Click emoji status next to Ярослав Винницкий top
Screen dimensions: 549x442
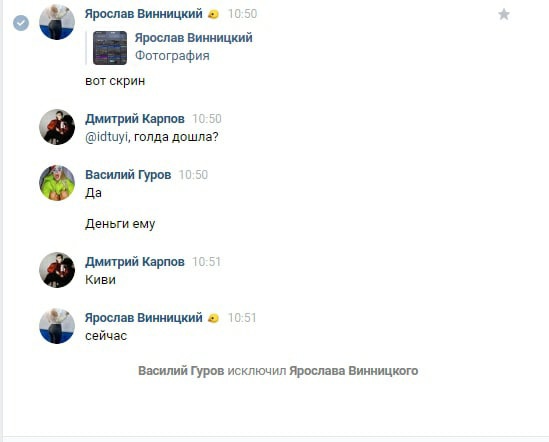[x=213, y=14]
